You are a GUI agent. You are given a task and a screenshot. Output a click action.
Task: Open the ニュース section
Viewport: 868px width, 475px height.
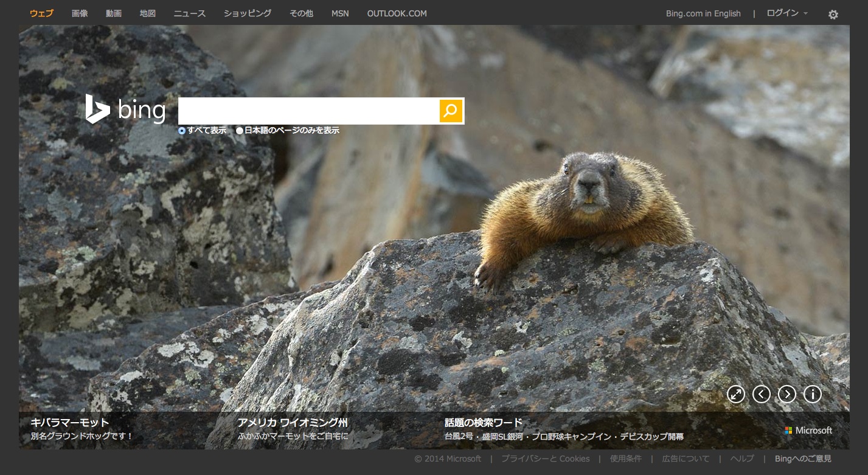tap(190, 13)
